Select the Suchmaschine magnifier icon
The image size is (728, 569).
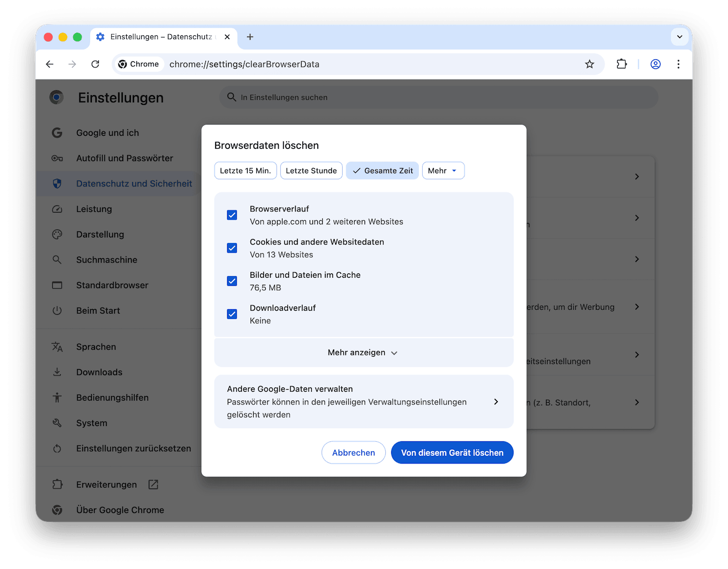pos(57,259)
